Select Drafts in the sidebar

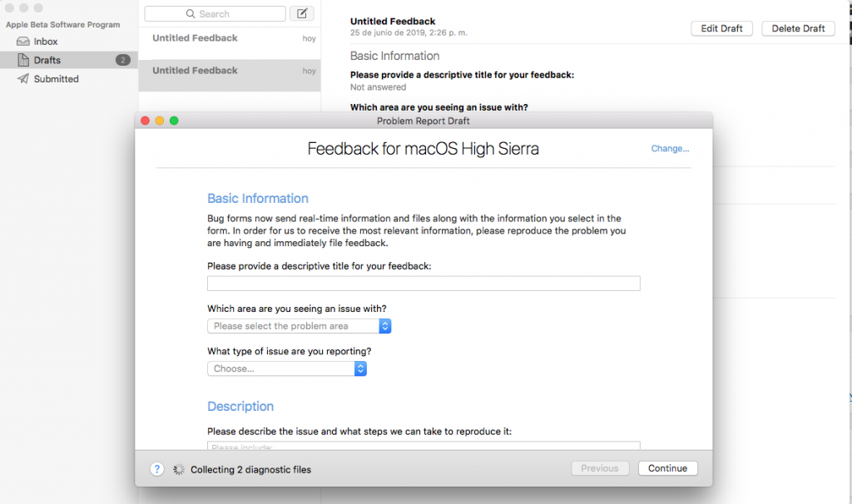click(69, 60)
